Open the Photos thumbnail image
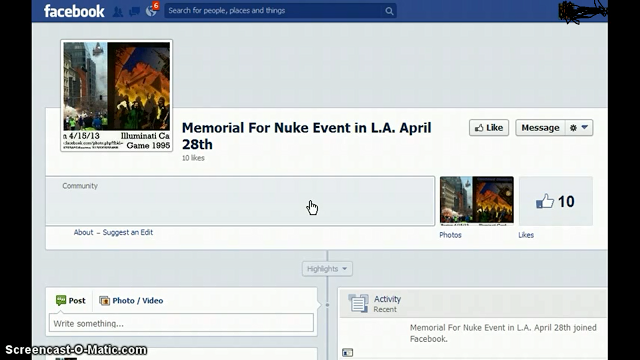Image resolution: width=640 pixels, height=360 pixels. coord(476,200)
